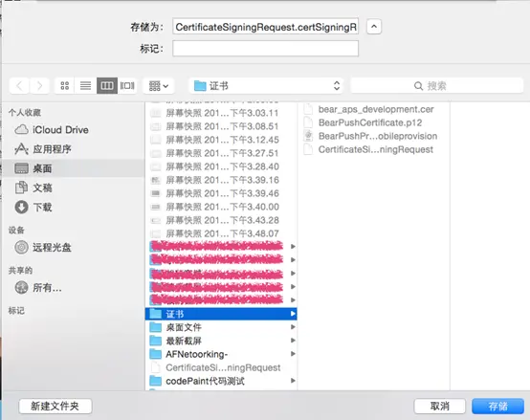The height and width of the screenshot is (420, 530).
Task: Expand arrow beside 桌面文件 folder
Action: point(293,327)
